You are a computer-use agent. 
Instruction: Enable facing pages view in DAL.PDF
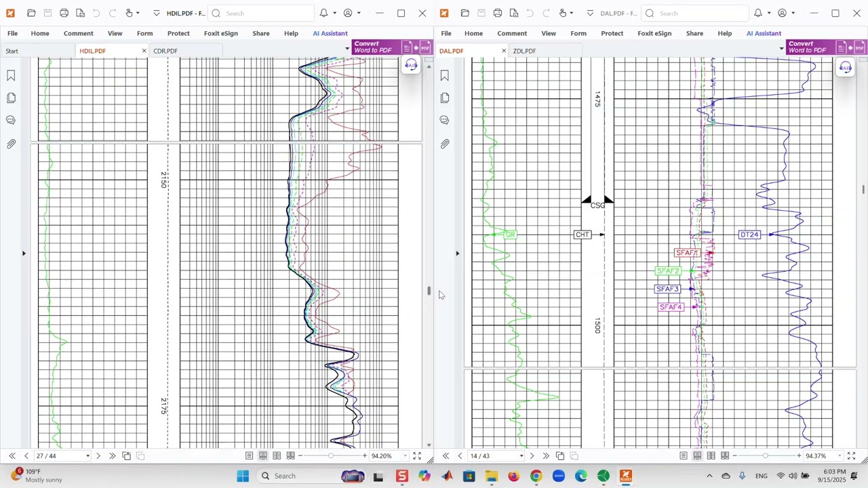711,456
